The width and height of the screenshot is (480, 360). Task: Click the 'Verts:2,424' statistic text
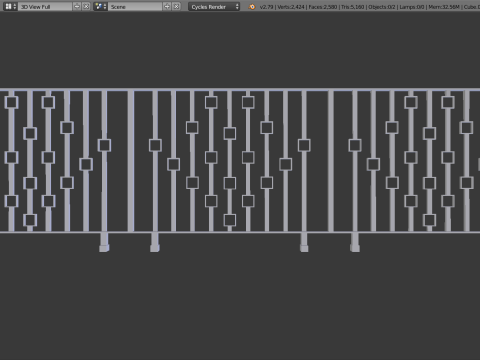291,7
